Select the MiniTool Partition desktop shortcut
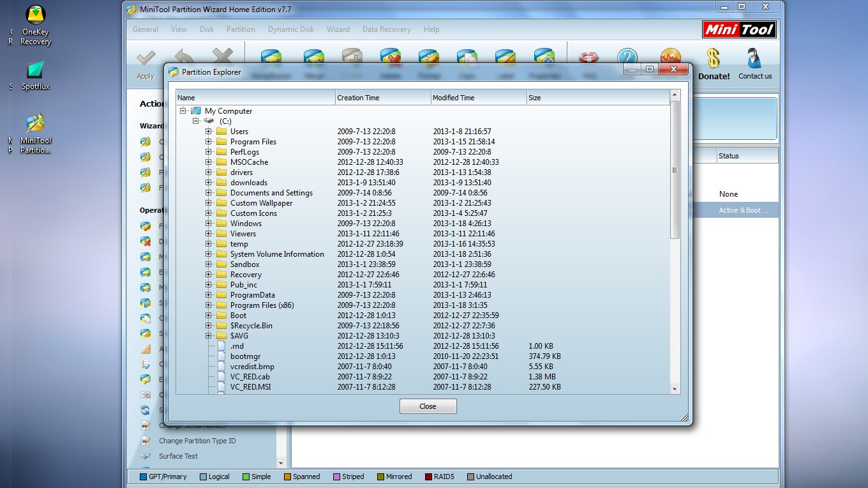Viewport: 868px width, 488px height. click(35, 123)
